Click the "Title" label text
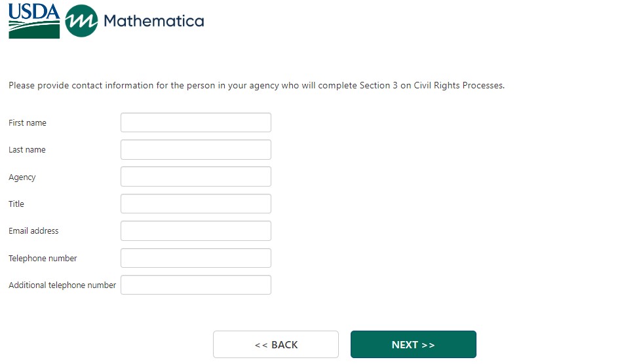 click(x=16, y=204)
